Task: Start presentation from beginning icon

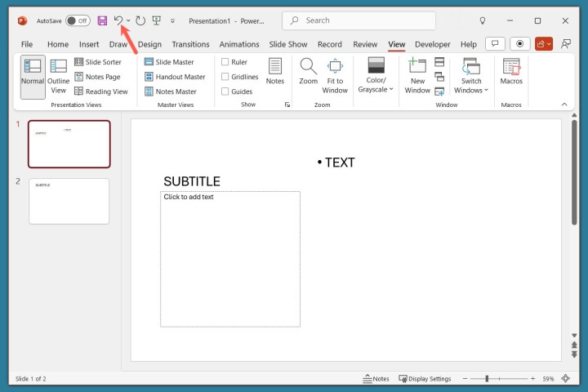Action: point(156,20)
